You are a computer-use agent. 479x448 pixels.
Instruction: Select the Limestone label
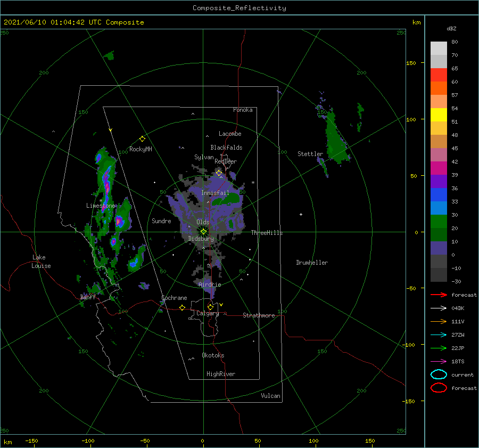(x=101, y=206)
